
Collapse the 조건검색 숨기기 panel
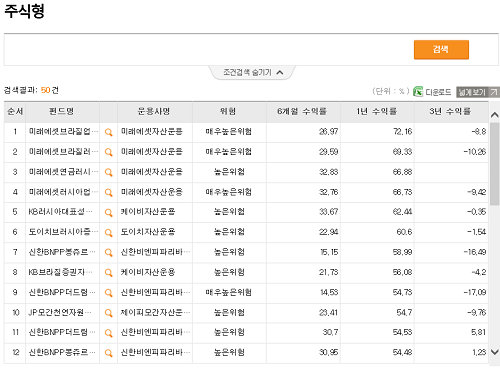click(x=253, y=72)
